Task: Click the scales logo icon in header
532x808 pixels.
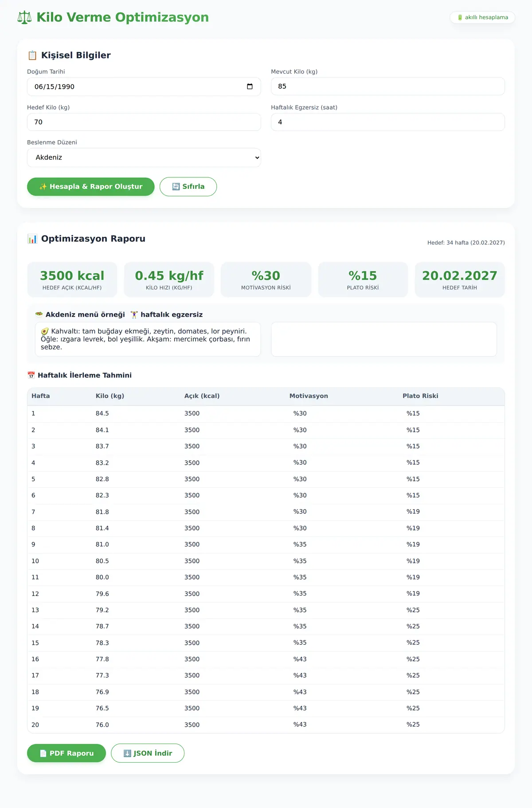Action: (x=24, y=17)
